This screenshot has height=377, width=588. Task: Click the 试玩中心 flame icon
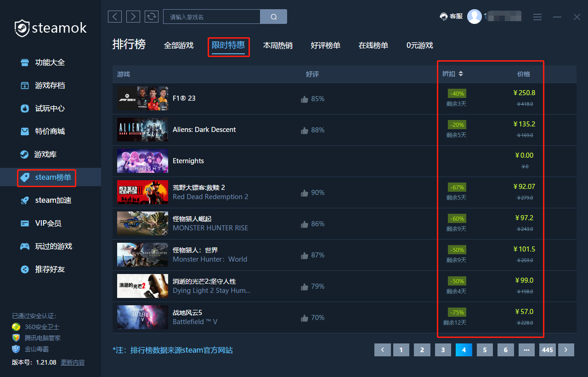click(x=25, y=109)
